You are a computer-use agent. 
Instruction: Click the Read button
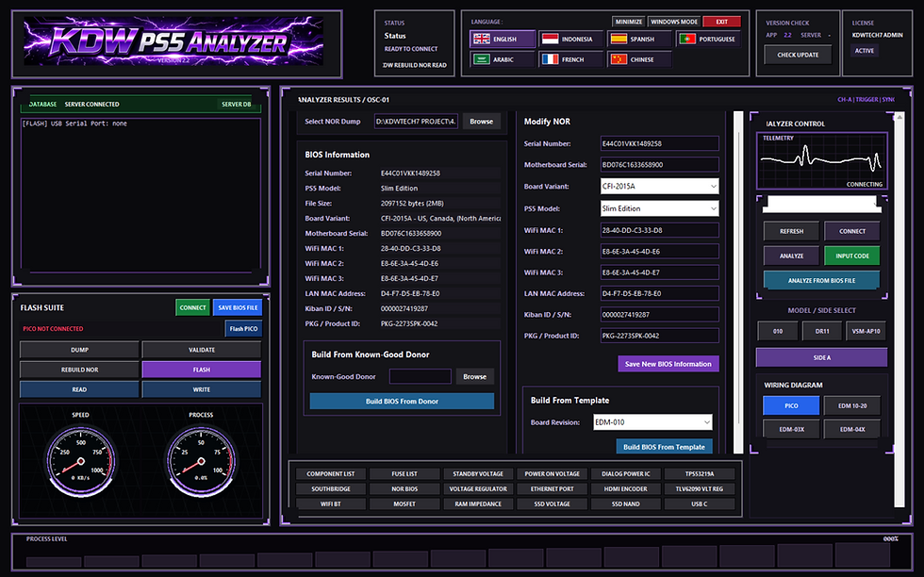pyautogui.click(x=79, y=389)
